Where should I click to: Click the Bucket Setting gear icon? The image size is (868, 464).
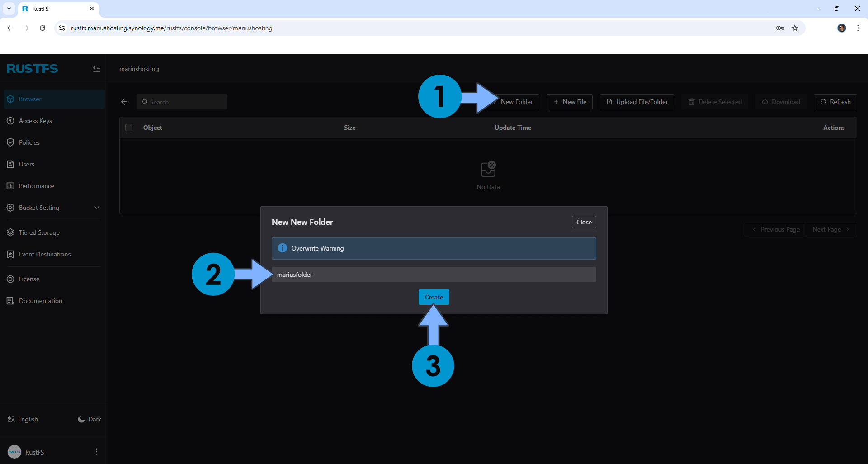coord(10,208)
